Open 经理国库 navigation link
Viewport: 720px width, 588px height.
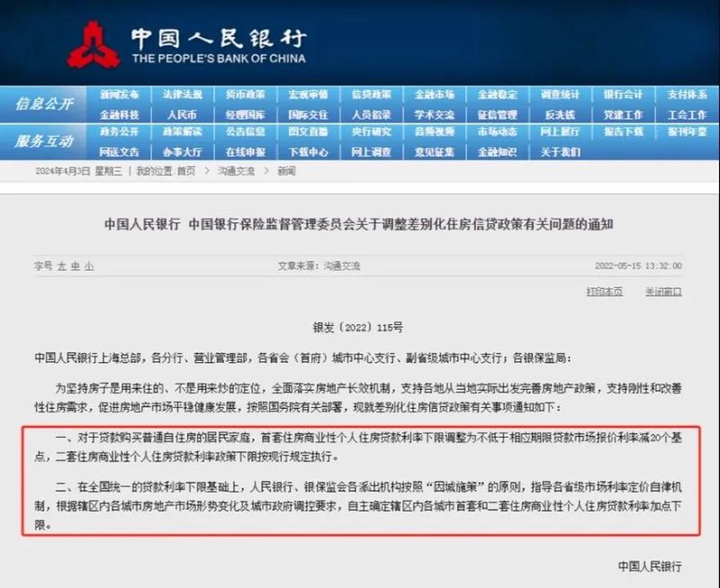pyautogui.click(x=245, y=115)
